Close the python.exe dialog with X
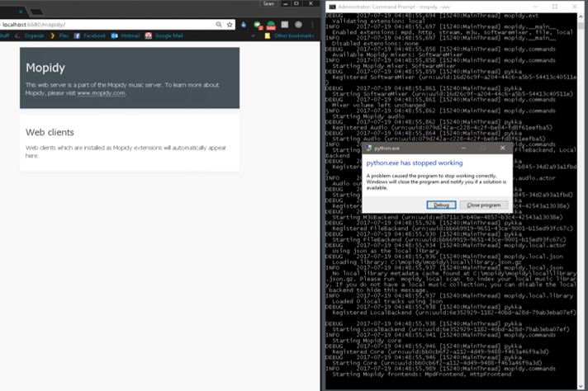 point(502,148)
